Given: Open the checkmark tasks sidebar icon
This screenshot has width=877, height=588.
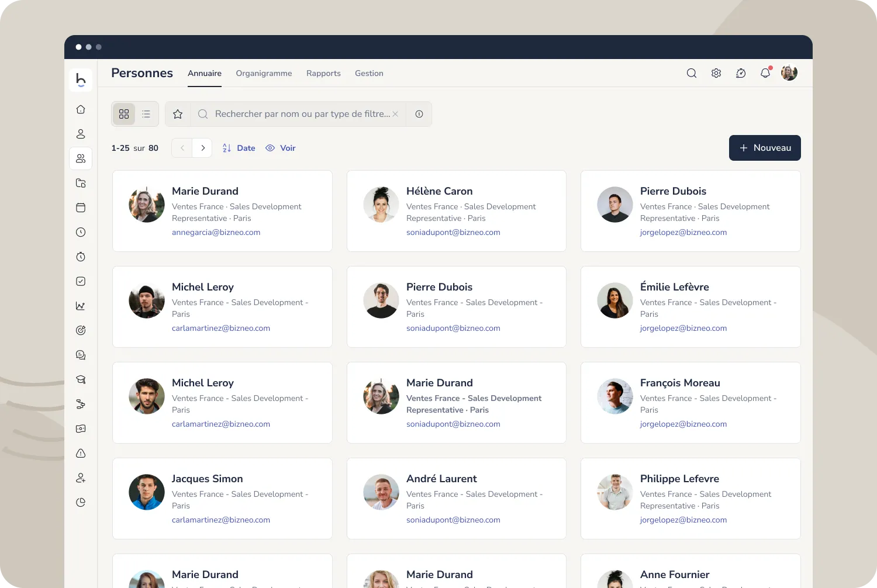Looking at the screenshot, I should [x=81, y=281].
